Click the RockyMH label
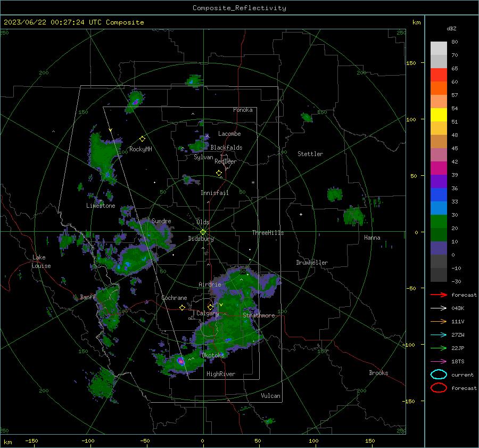479x448 pixels. pyautogui.click(x=141, y=149)
